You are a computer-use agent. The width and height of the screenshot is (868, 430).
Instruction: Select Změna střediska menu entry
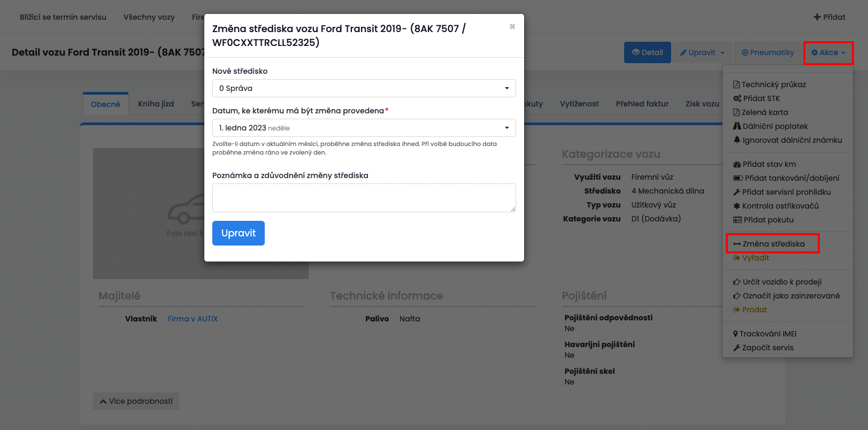(773, 244)
